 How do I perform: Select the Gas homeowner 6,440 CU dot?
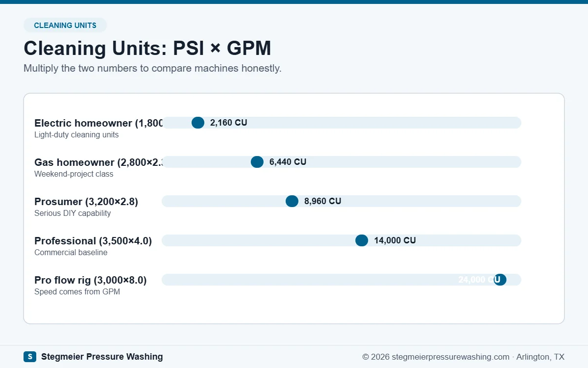click(257, 162)
